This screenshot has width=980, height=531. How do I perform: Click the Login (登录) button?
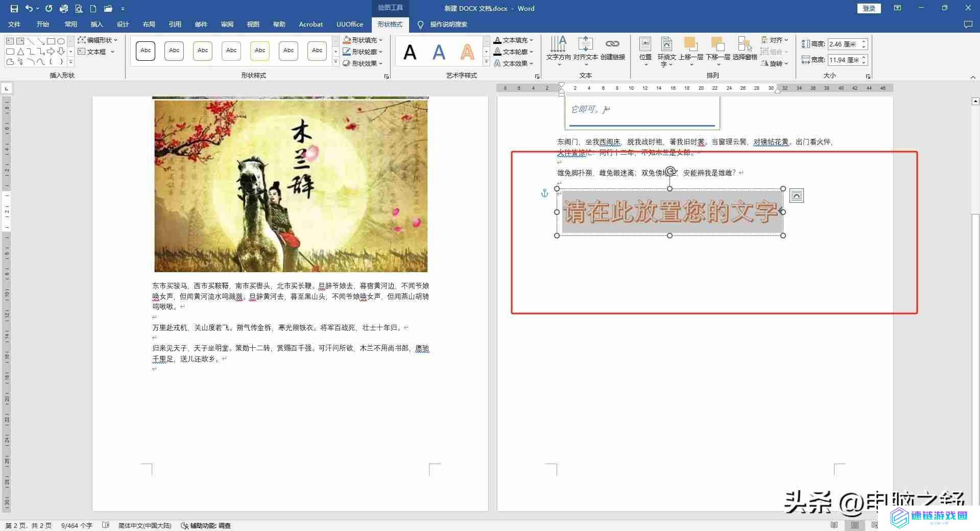pos(869,8)
